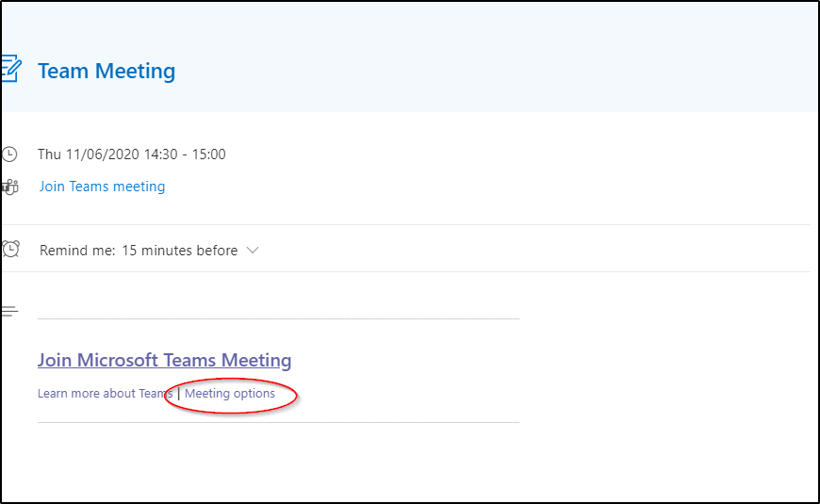Select the 'Team Meeting' title text
This screenshot has height=504, width=820.
click(107, 71)
